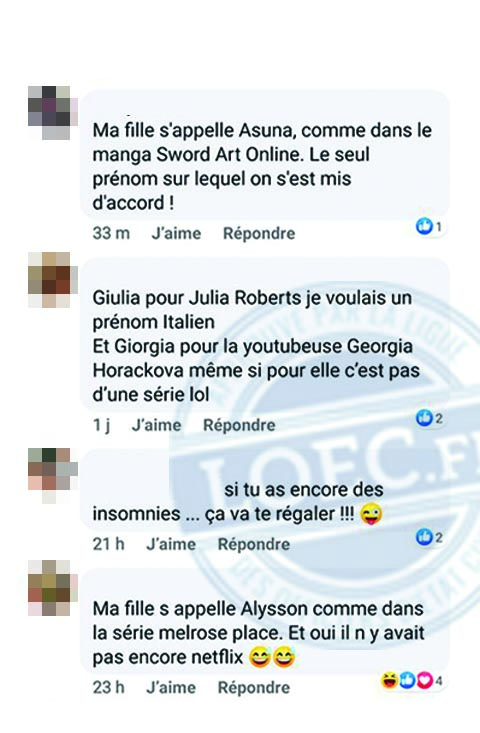The height and width of the screenshot is (733, 480).
Task: Open the Giulia commenter's pixelated avatar
Action: click(x=49, y=280)
